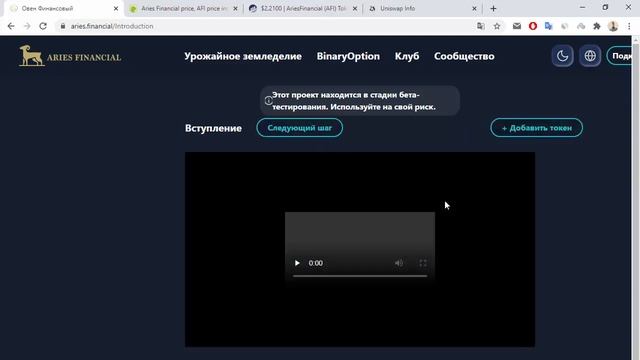Click the + Добавить токен button
The image size is (640, 360).
[x=536, y=128]
